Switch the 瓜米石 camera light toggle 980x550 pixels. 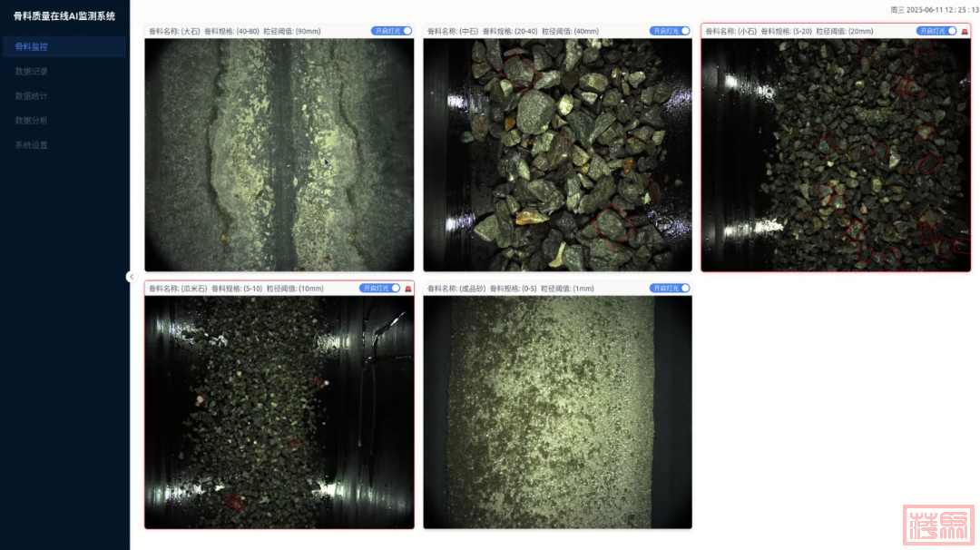pos(380,289)
